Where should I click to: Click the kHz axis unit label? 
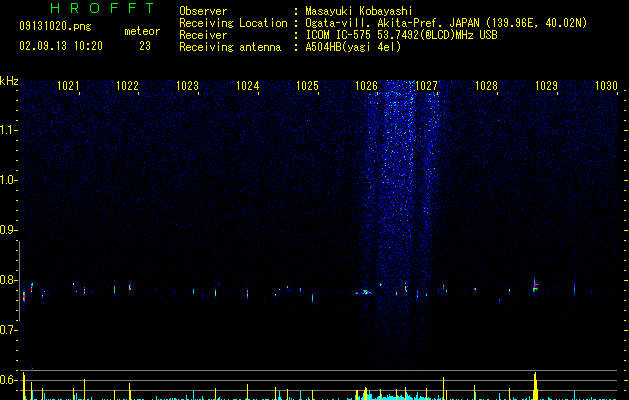point(9,81)
